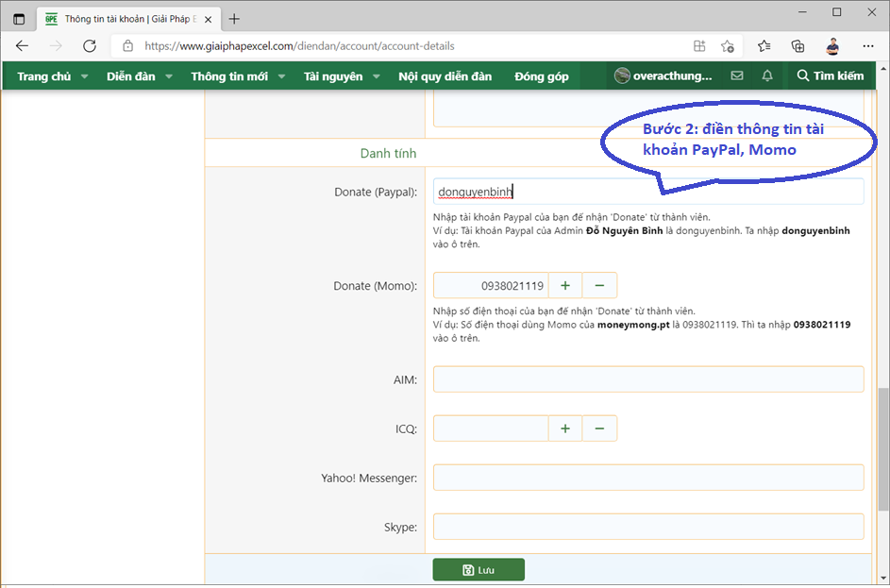Viewport: 890px width, 588px height.
Task: Open the Tìm kiếm search link
Action: click(x=830, y=76)
